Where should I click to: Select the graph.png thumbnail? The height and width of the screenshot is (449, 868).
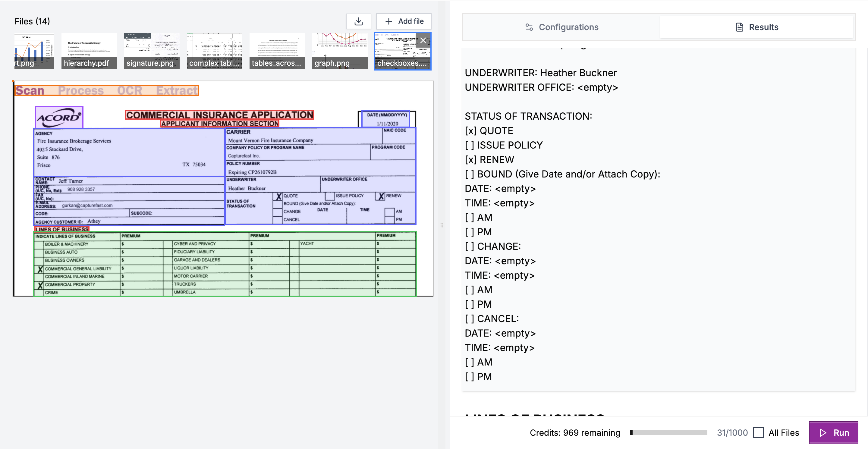[x=339, y=51]
